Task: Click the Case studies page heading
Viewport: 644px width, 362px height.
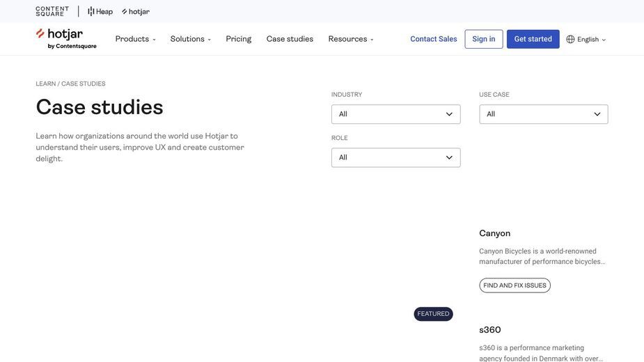Action: [100, 107]
